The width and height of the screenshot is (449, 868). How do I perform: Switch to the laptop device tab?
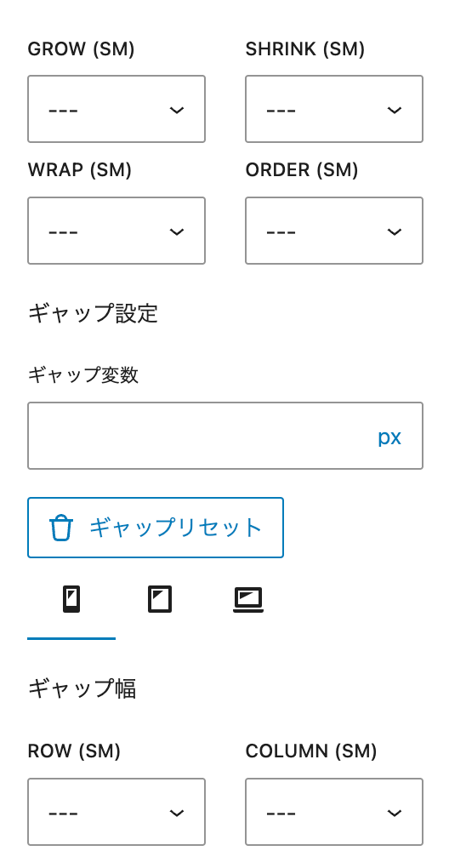click(x=248, y=600)
